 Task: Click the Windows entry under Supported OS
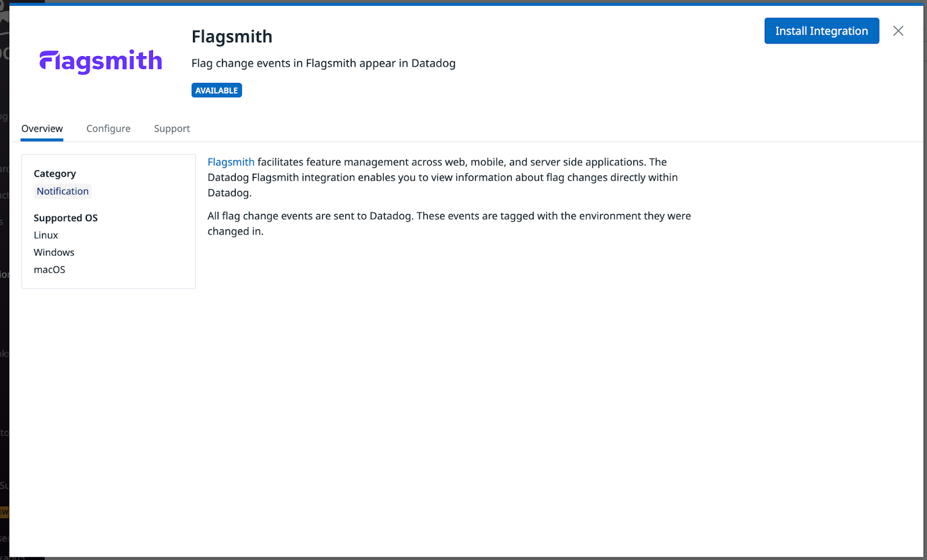tap(54, 252)
